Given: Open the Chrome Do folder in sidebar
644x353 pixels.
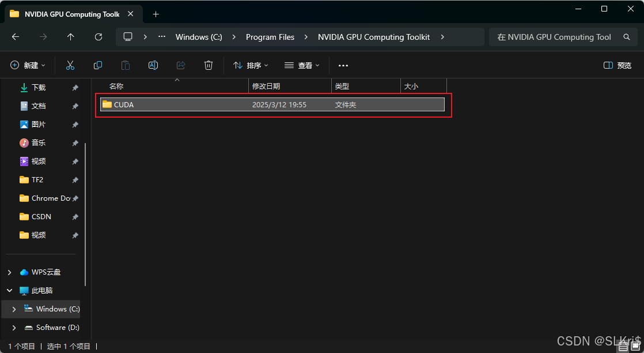Looking at the screenshot, I should point(51,198).
